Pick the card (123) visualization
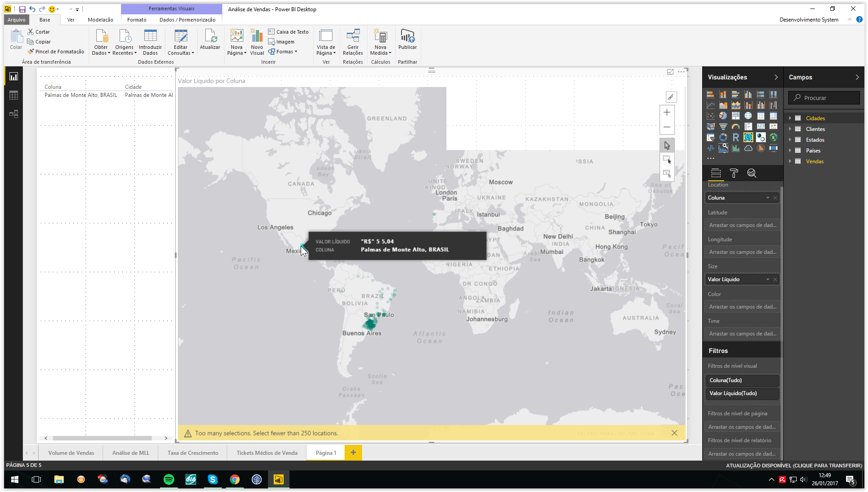Screen dimensions: 868x492 click(x=760, y=126)
